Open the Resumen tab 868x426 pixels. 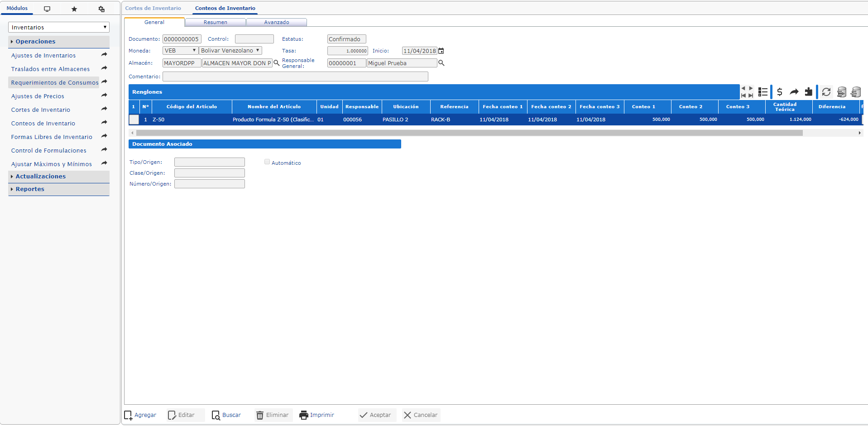point(216,22)
